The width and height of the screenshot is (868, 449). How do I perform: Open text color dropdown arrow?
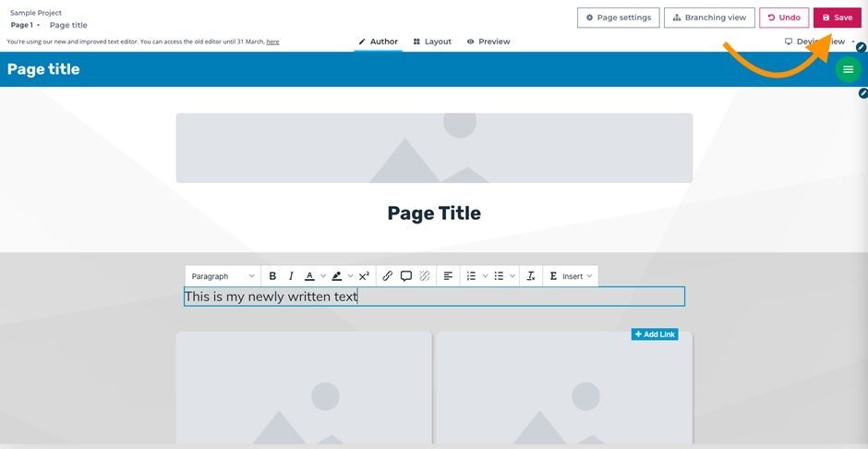pyautogui.click(x=323, y=276)
